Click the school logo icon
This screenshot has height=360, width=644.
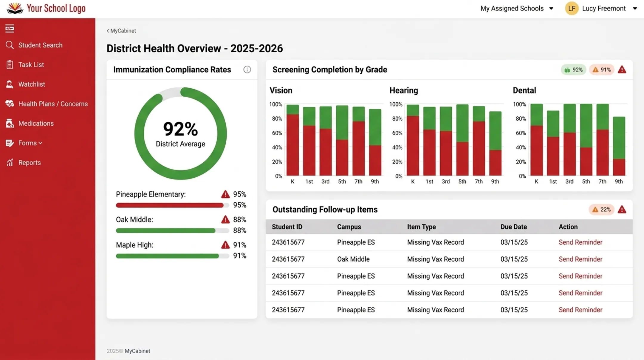(x=15, y=8)
